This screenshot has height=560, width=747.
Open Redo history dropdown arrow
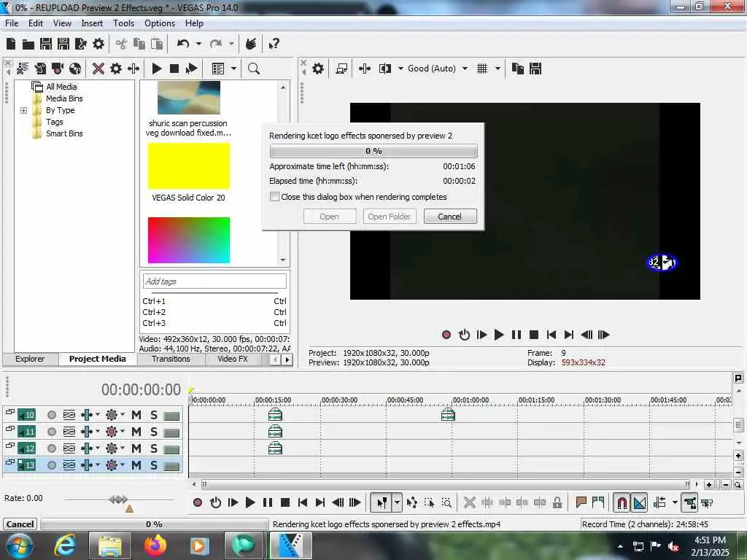point(231,44)
